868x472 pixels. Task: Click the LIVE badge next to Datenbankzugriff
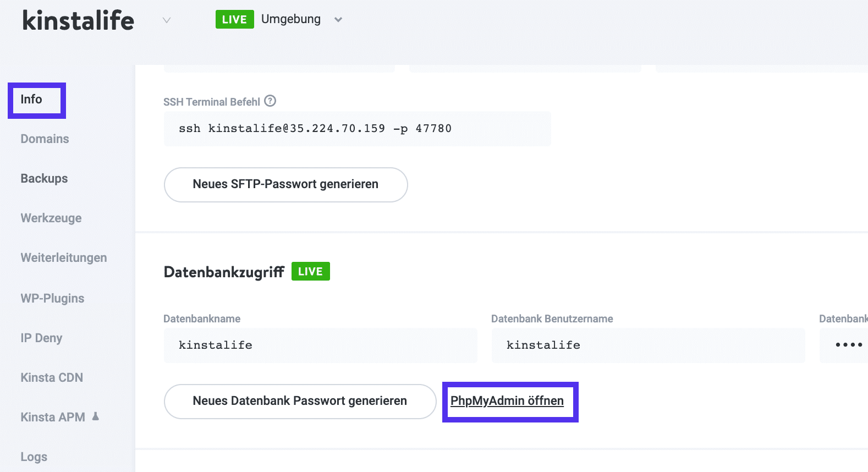(x=310, y=271)
